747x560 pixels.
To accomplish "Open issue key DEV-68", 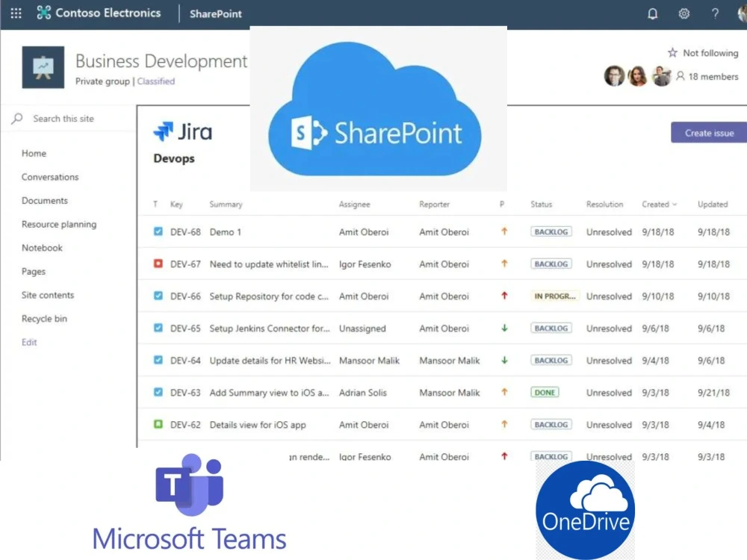I will click(x=185, y=232).
